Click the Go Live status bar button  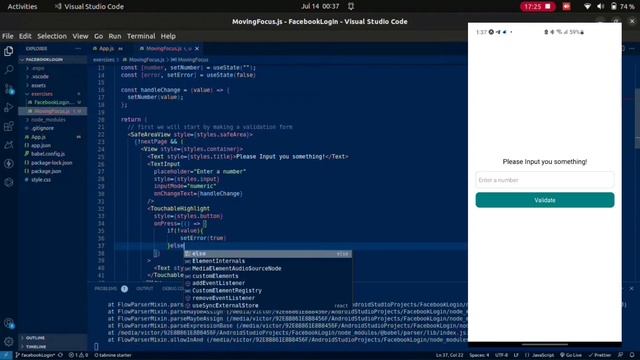point(571,355)
